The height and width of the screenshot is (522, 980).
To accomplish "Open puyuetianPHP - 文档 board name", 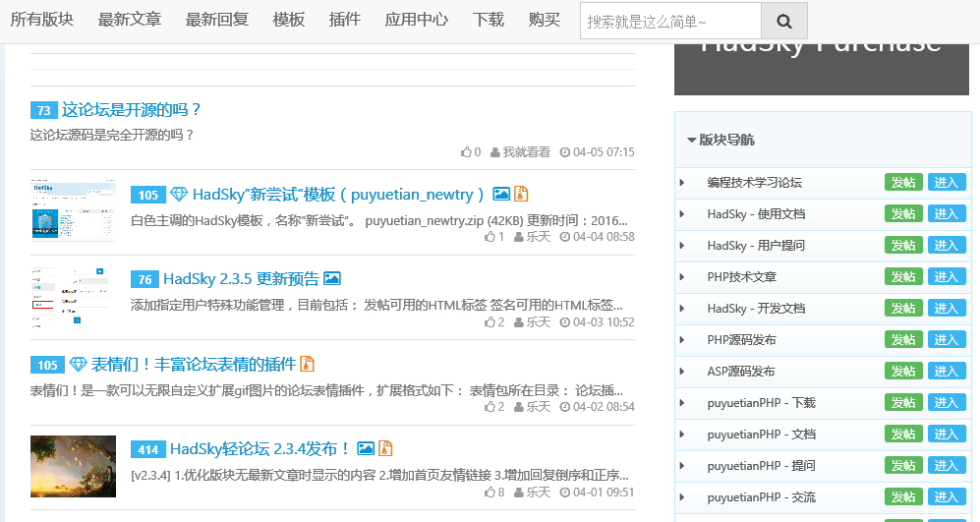I will click(x=761, y=434).
